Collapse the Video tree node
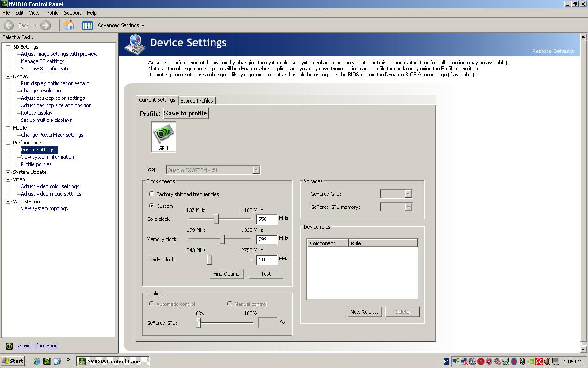588x368 pixels. pos(8,179)
